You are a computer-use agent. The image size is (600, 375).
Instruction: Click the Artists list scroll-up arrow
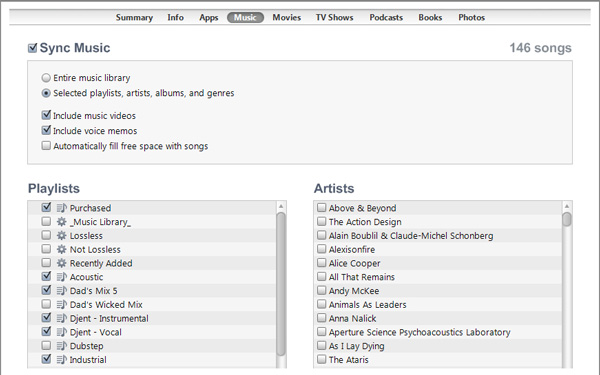[x=567, y=207]
